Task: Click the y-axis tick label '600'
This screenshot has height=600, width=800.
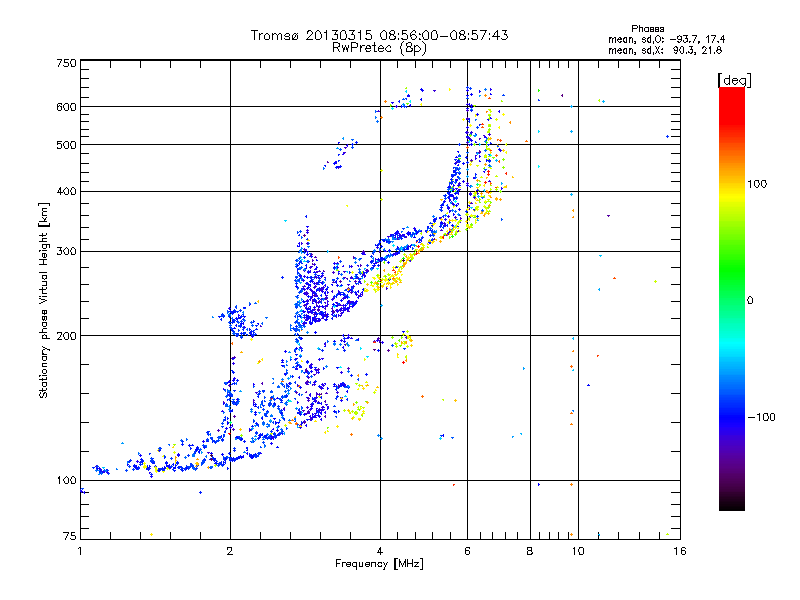Action: (66, 107)
